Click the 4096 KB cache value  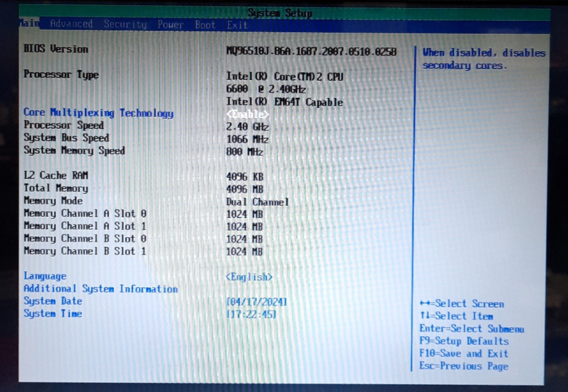tap(245, 177)
